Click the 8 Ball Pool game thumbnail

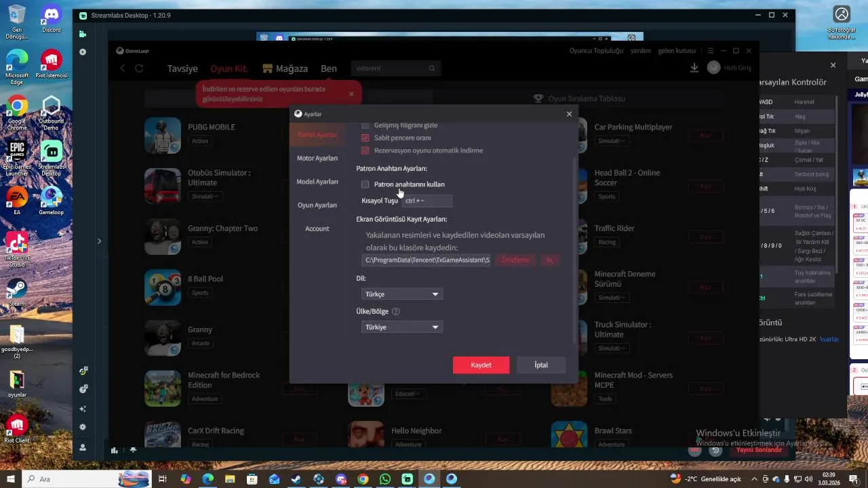(163, 287)
